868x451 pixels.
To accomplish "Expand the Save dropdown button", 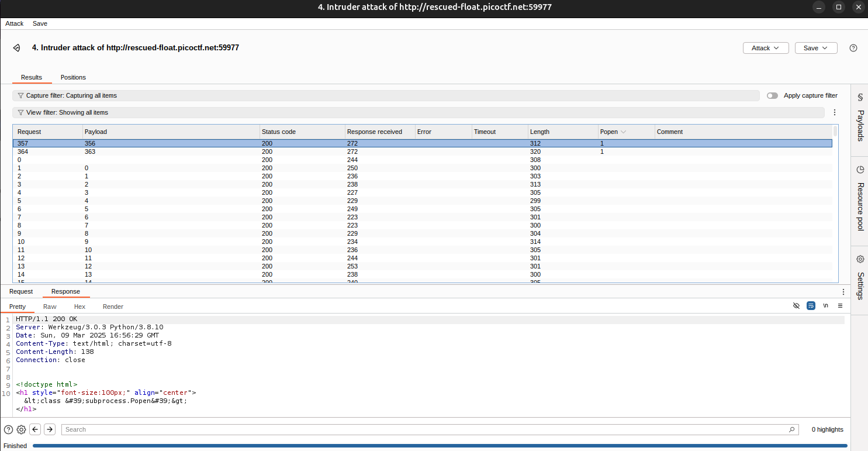I will [815, 48].
